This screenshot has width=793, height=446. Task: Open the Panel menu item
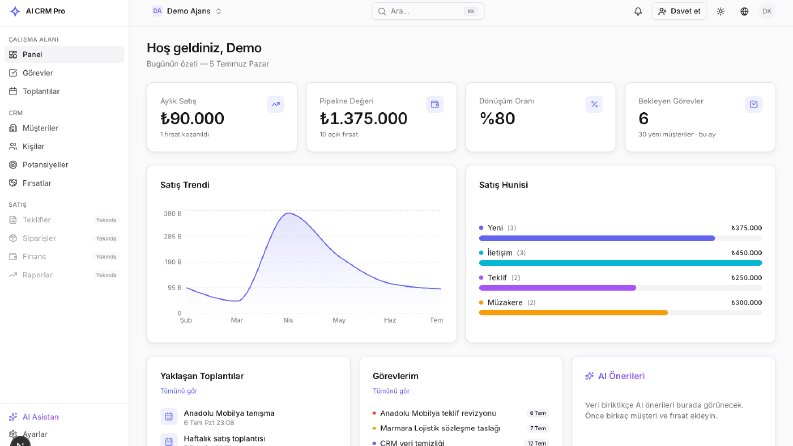(x=64, y=55)
